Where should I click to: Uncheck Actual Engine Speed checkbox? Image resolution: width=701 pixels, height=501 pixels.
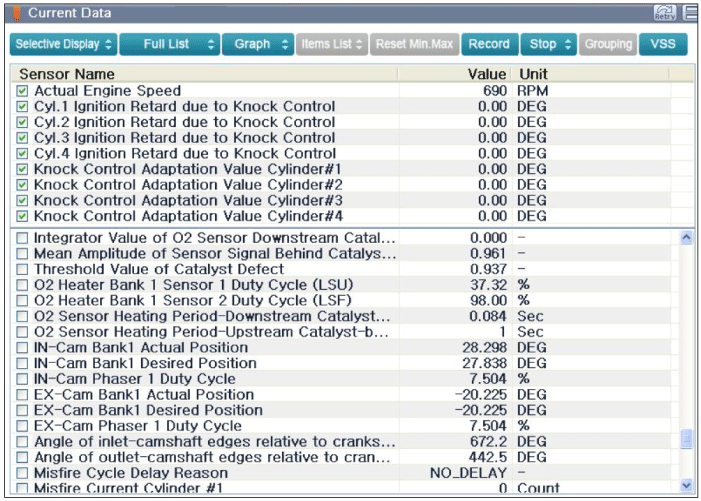22,91
